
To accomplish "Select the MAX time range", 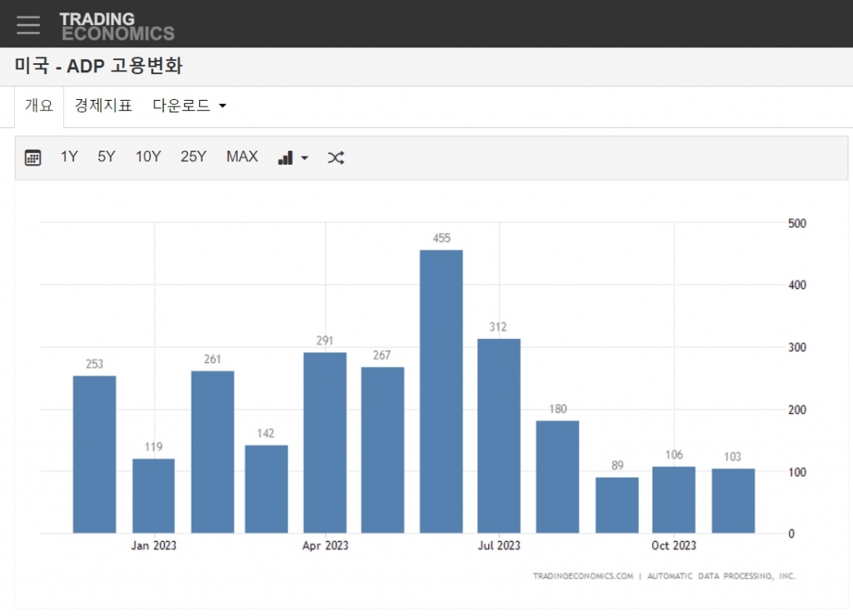I will pos(242,156).
